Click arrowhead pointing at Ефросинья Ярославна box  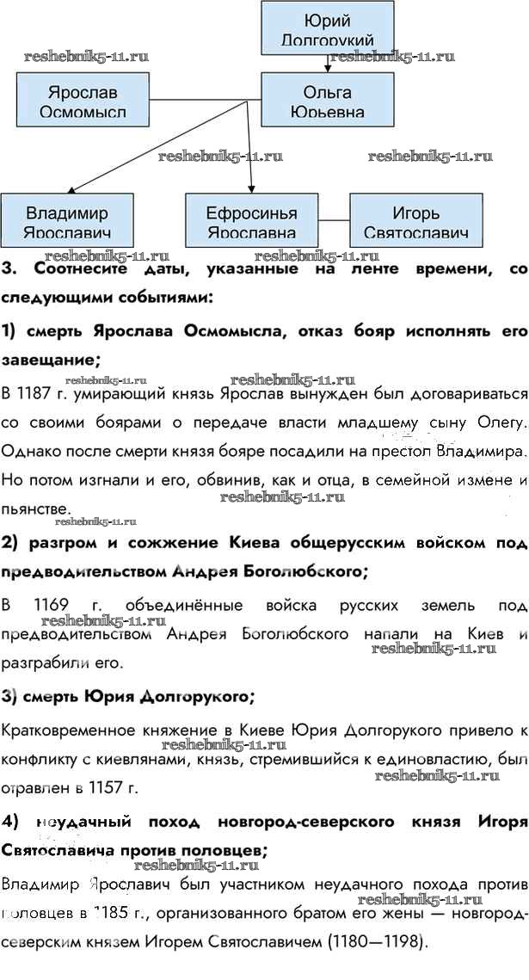tap(251, 189)
